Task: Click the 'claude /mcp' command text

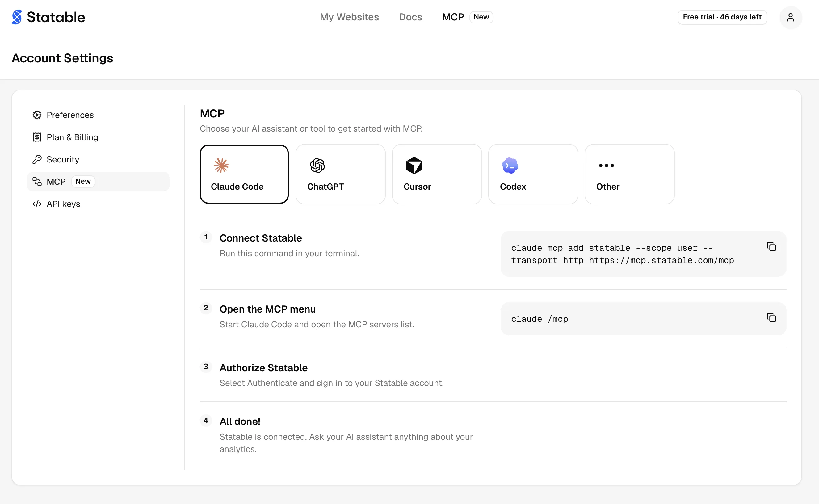Action: 540,319
